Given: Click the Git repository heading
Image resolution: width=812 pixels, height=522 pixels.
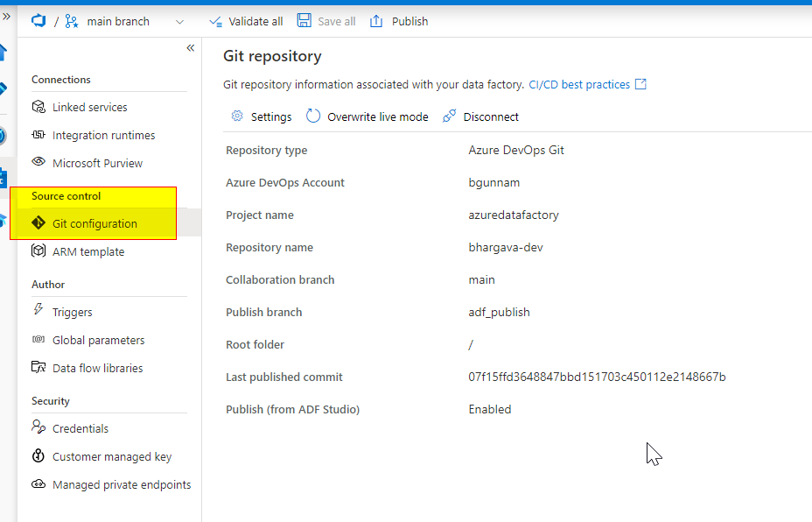Looking at the screenshot, I should click(x=272, y=56).
